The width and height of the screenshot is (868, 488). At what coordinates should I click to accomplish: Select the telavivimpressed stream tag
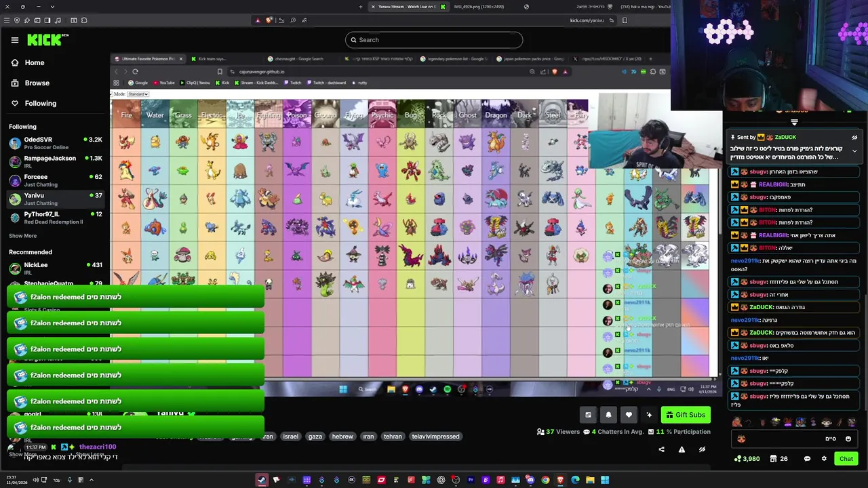click(436, 436)
